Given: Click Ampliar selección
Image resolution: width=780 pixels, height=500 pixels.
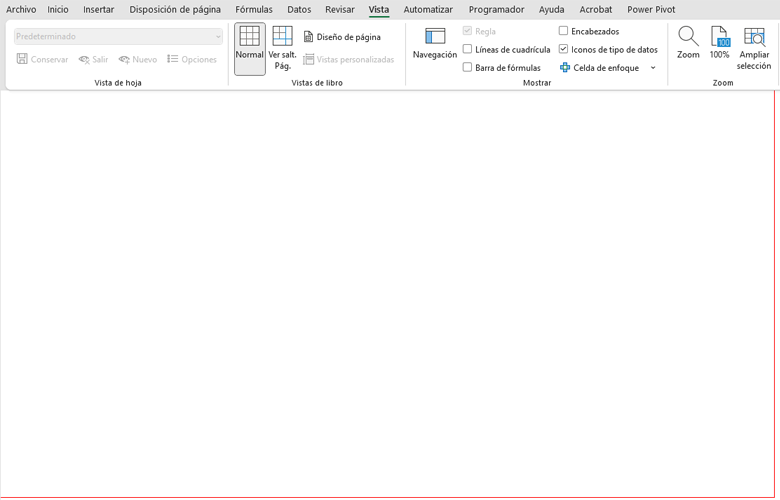Looking at the screenshot, I should (x=754, y=49).
